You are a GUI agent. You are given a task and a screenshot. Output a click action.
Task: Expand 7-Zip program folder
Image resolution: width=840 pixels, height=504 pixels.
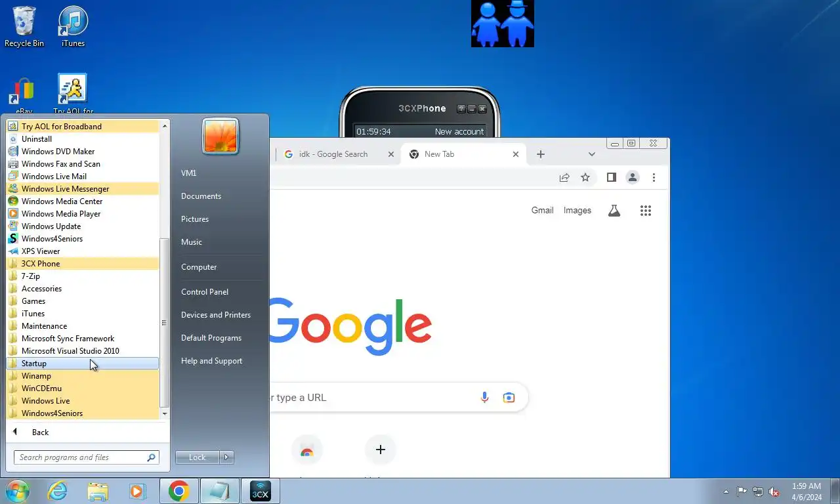click(x=83, y=276)
